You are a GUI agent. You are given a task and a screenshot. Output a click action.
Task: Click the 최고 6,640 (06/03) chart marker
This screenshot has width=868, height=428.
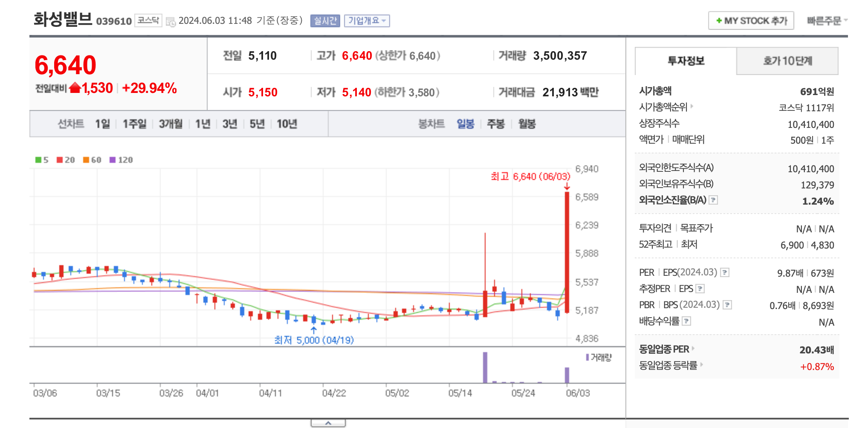530,176
